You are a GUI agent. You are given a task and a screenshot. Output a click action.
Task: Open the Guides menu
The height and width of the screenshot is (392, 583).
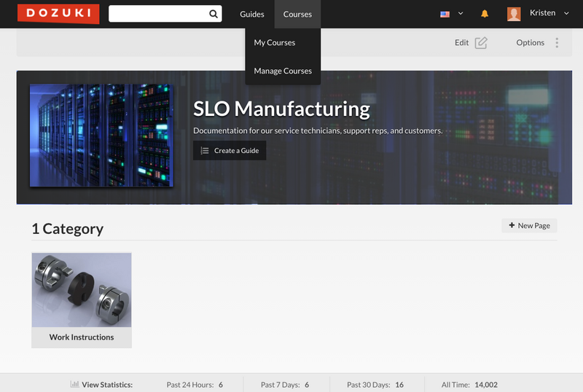pyautogui.click(x=251, y=14)
